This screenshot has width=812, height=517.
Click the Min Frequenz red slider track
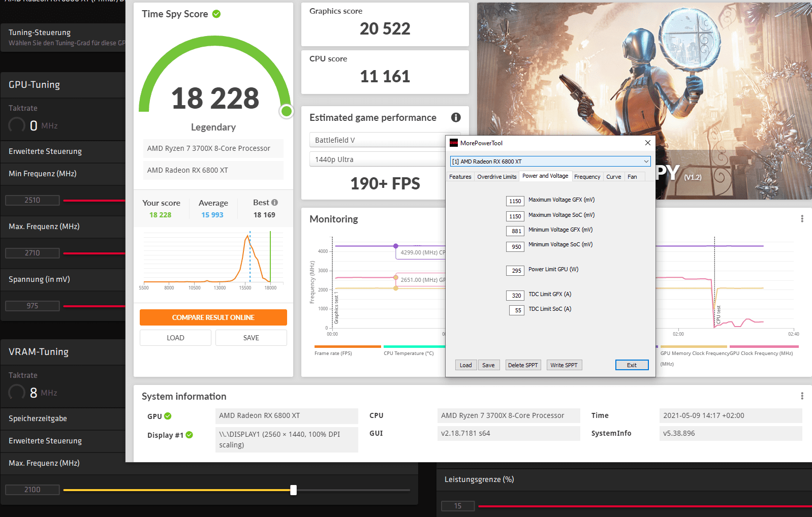pos(94,201)
